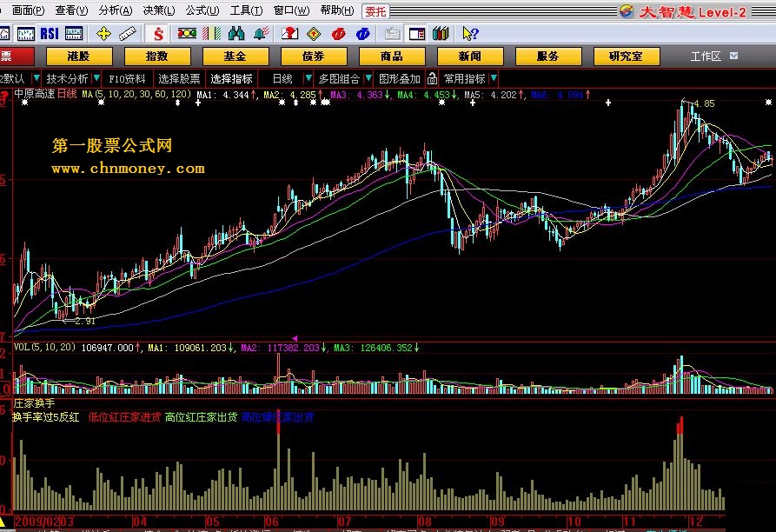Open the 公式(U) menu
Screen dimensions: 776x532
pos(202,10)
